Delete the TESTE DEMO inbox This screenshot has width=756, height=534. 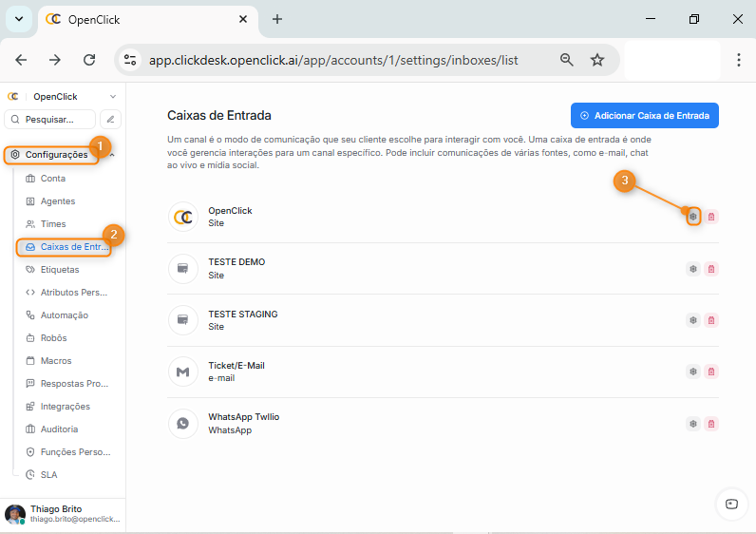711,269
